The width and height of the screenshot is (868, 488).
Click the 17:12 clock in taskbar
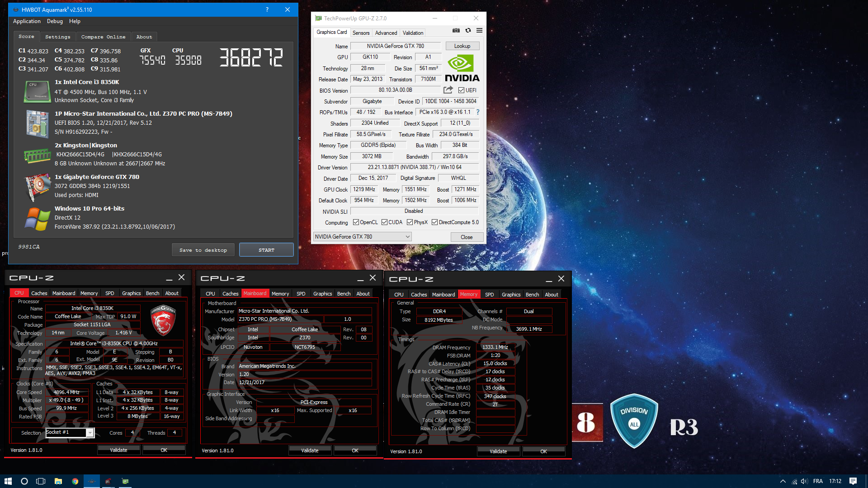835,481
